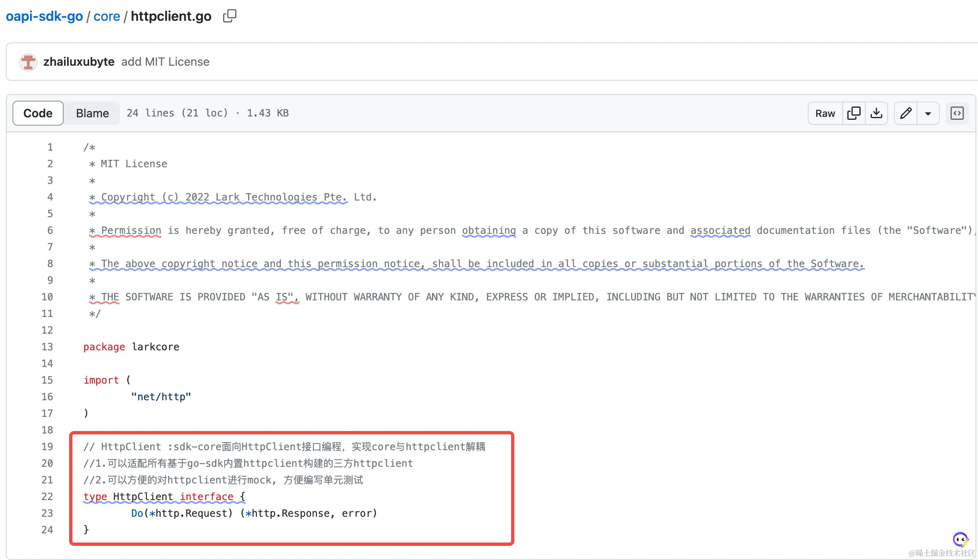Open the zhailuxubyte author profile
Image resolution: width=978 pixels, height=560 pixels.
click(x=79, y=62)
